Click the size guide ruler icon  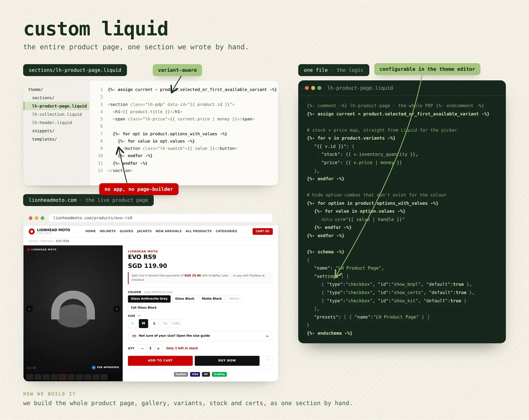click(134, 336)
